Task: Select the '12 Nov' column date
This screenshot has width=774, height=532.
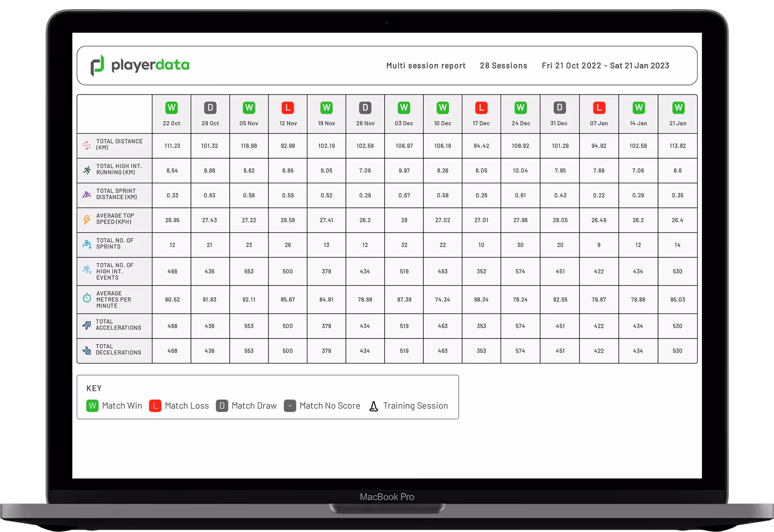Action: (x=288, y=123)
